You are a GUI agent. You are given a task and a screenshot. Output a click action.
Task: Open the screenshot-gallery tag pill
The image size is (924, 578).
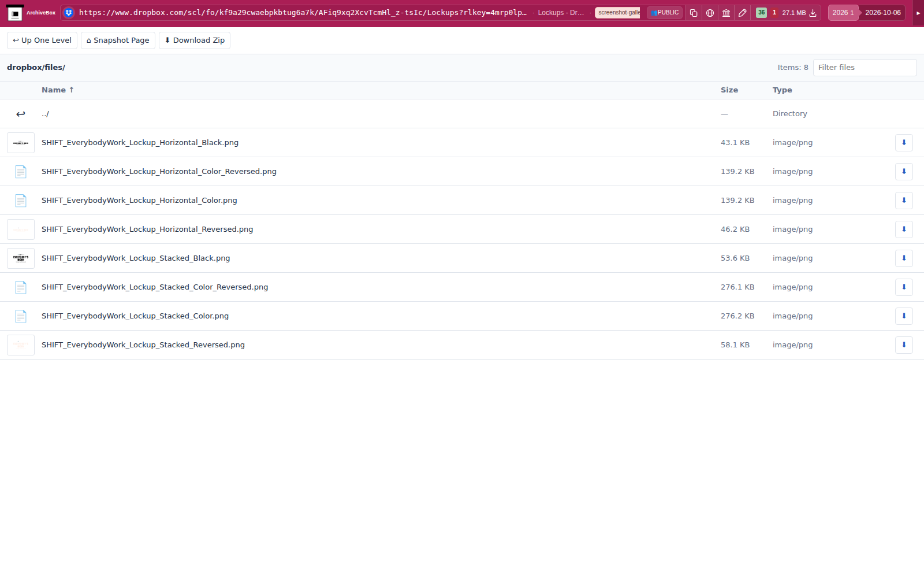point(617,13)
